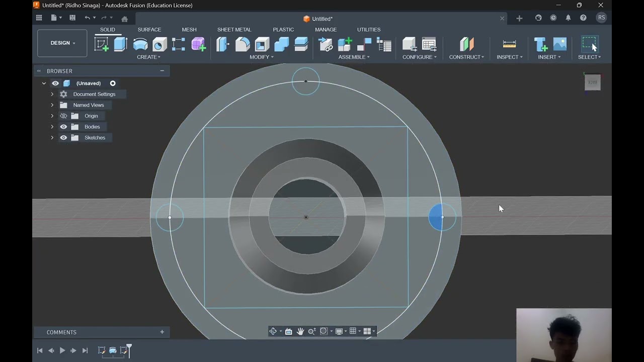
Task: Select the Fillet tool
Action: tap(243, 44)
